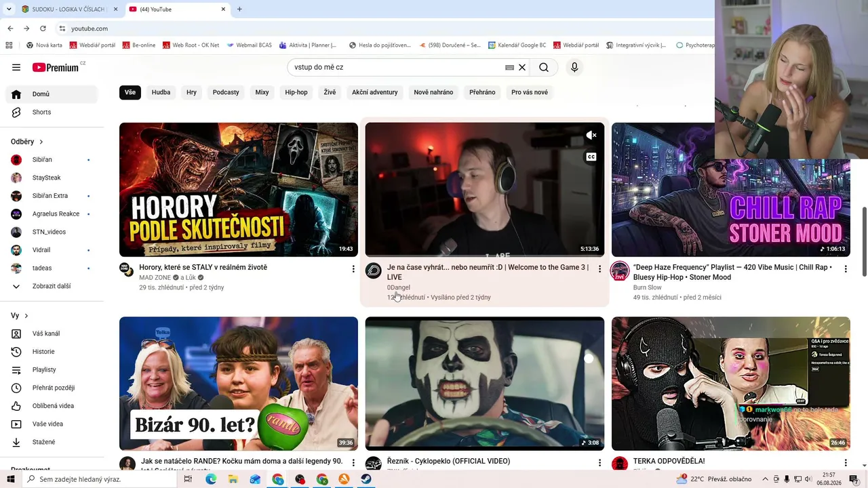Click the magnifier search button

coord(544,67)
